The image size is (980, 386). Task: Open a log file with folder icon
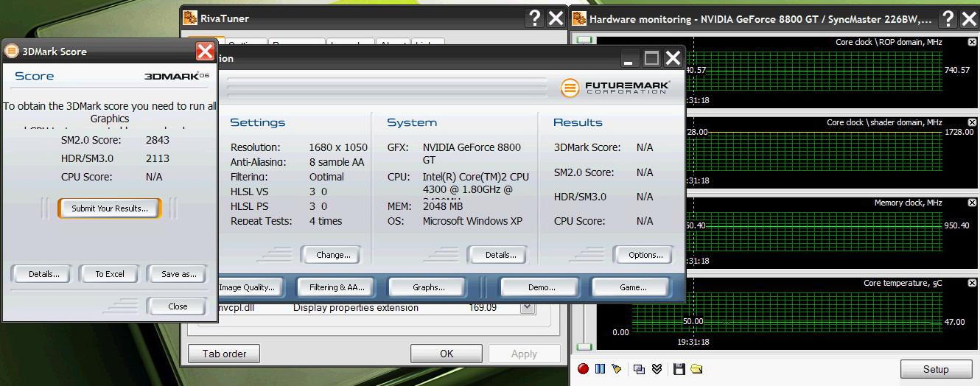click(x=696, y=369)
